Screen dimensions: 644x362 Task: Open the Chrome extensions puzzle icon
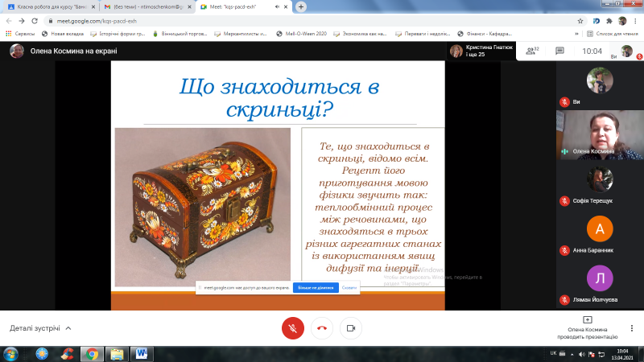pyautogui.click(x=609, y=21)
